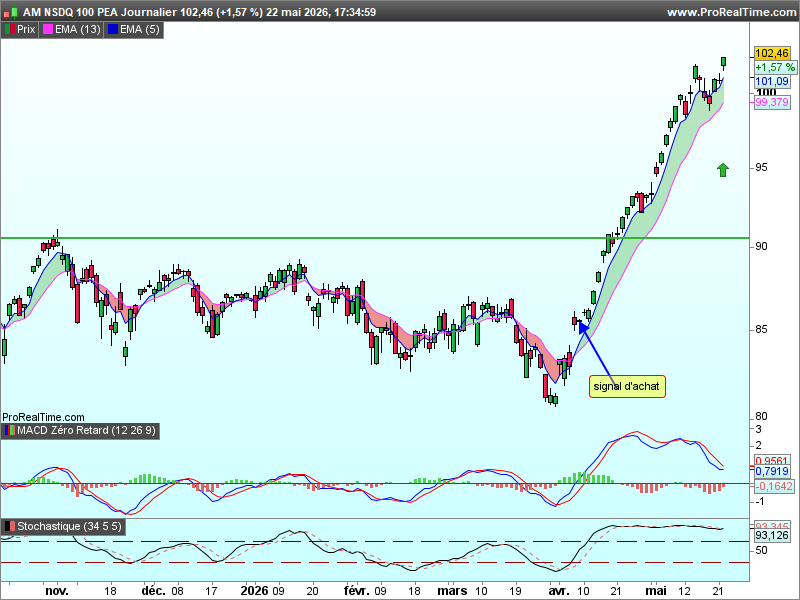800x600 pixels.
Task: Click the Prix candlestick legend icon
Action: pyautogui.click(x=9, y=30)
